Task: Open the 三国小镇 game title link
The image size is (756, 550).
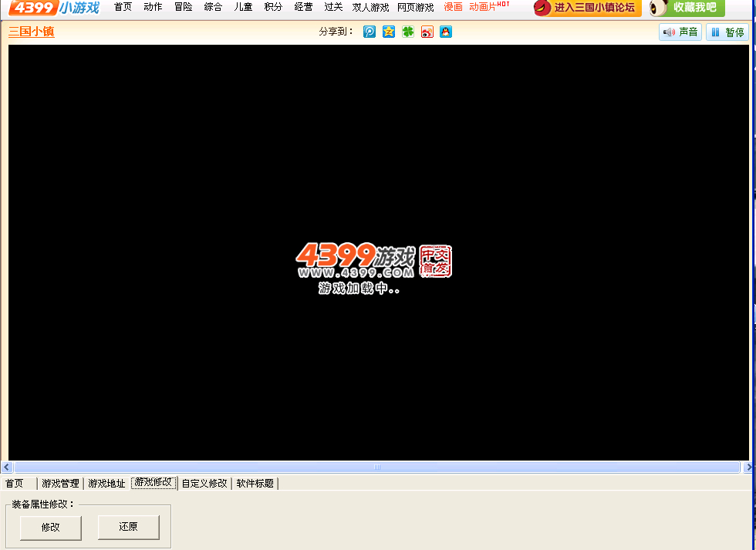Action: (x=32, y=32)
